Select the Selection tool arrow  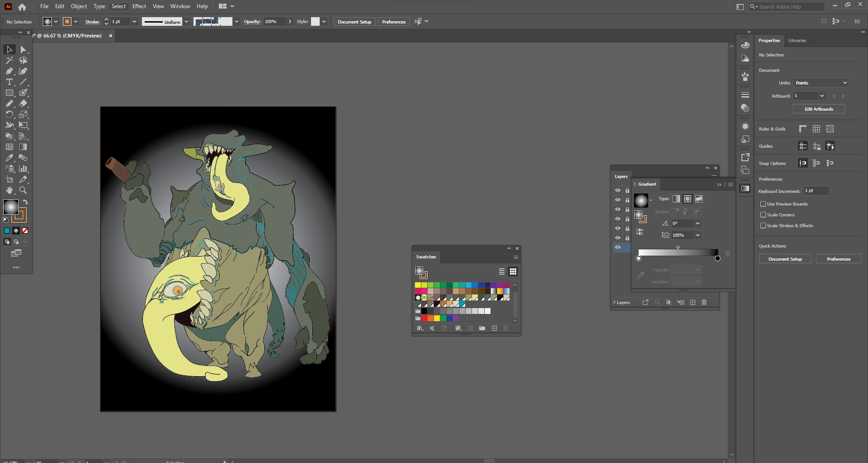tap(9, 49)
